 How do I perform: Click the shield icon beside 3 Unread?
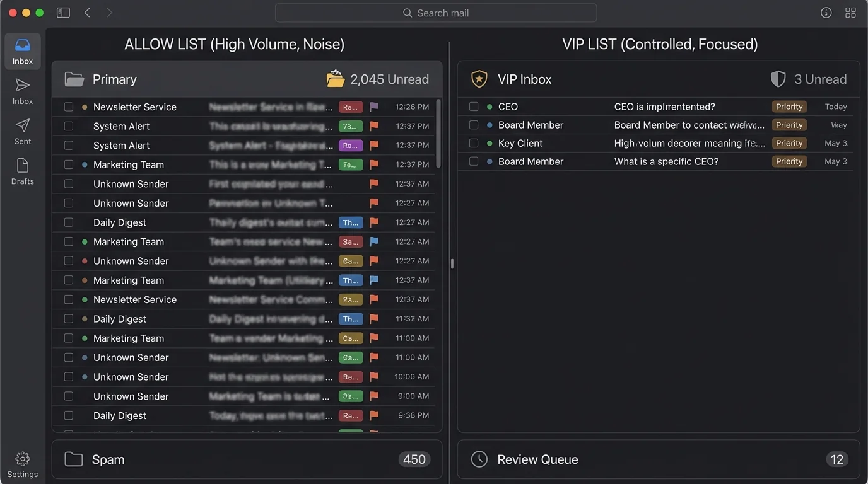(777, 79)
